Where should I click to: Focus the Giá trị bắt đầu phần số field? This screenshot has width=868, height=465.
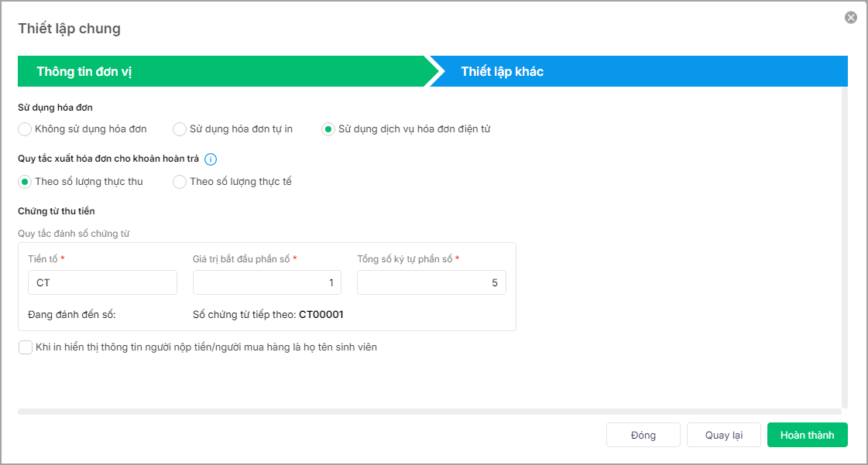(x=266, y=282)
